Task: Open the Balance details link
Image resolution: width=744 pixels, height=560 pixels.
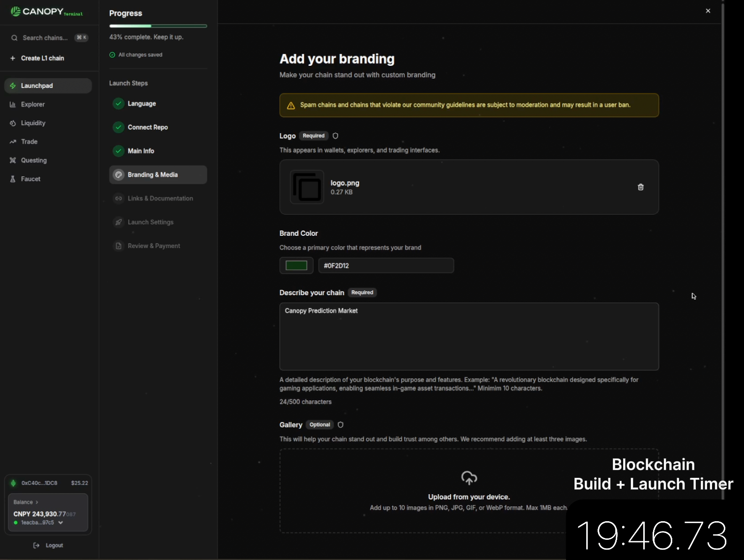Action: (26, 502)
